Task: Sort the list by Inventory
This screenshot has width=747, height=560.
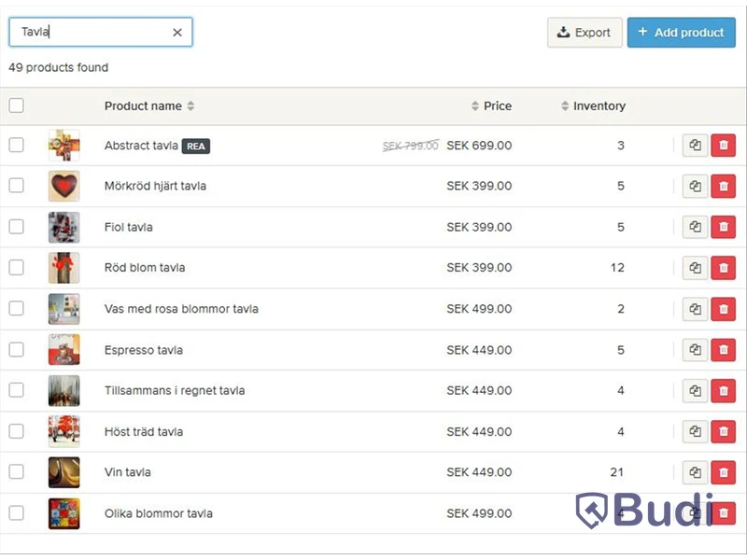Action: pos(593,105)
